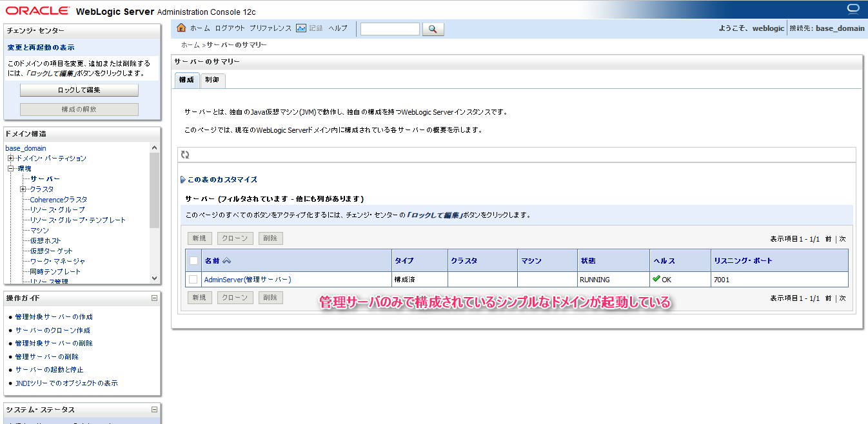The height and width of the screenshot is (424, 868).
Task: Switch to the 制御 tab
Action: (x=212, y=80)
